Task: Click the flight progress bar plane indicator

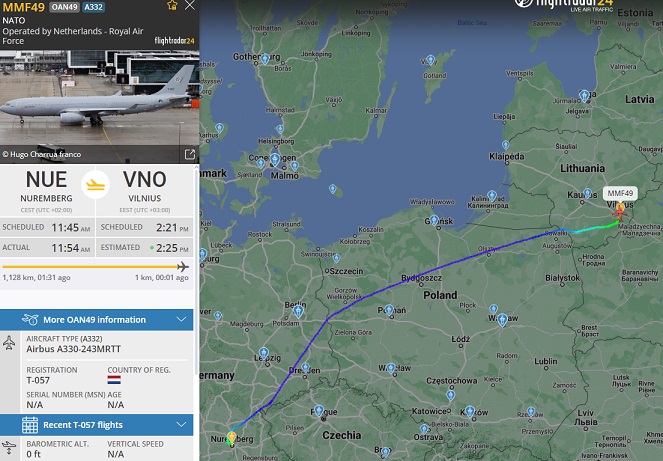Action: pyautogui.click(x=183, y=266)
